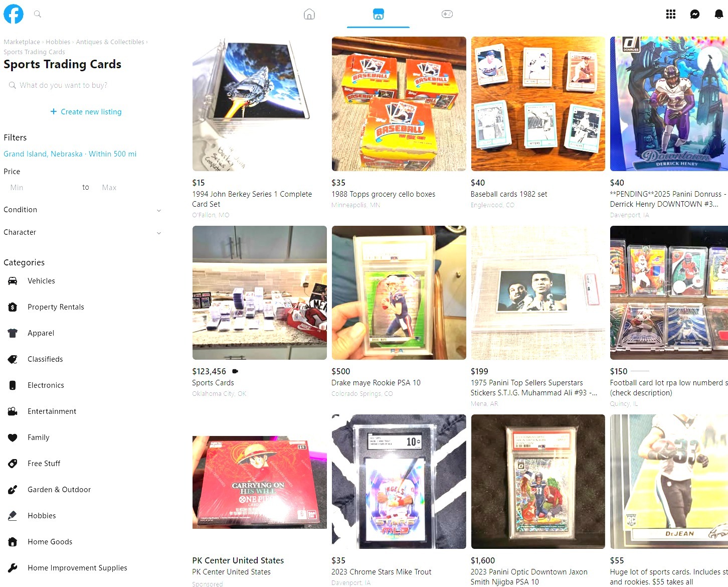Open the 1988 Topps cello boxes listing photo

[399, 104]
